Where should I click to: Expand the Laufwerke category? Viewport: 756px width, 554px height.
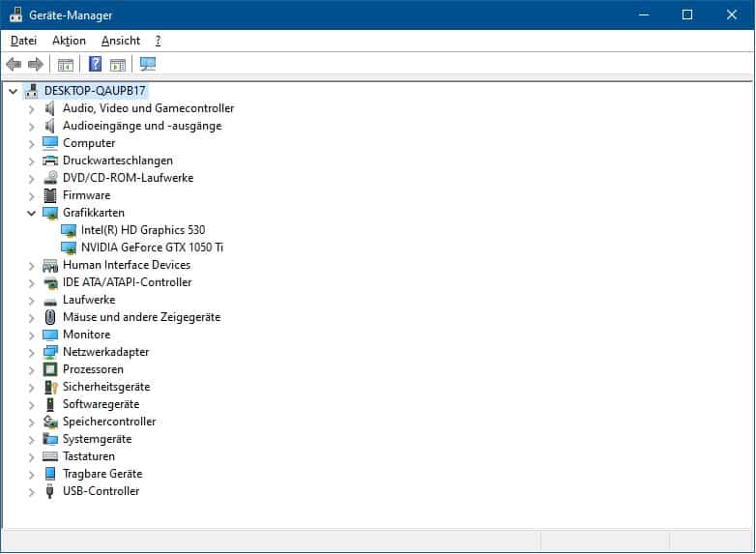[31, 301]
